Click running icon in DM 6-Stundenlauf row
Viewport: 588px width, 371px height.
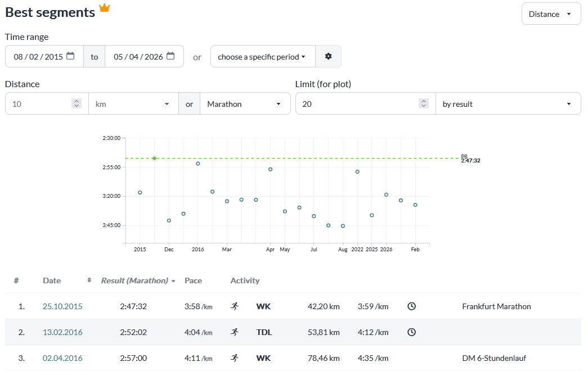pyautogui.click(x=235, y=358)
